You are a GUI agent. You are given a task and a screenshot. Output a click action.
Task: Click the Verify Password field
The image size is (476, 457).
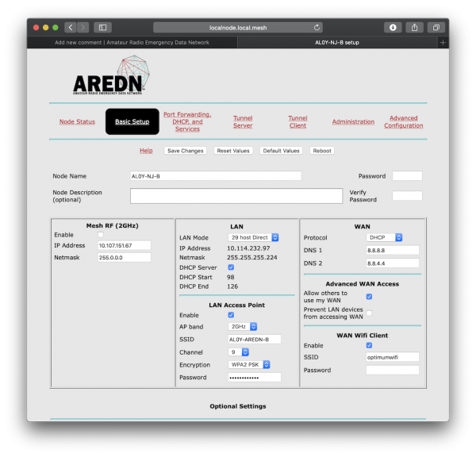pos(407,195)
